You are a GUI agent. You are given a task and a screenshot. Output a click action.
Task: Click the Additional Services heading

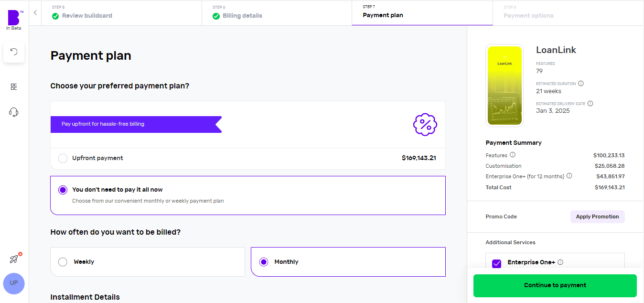pyautogui.click(x=510, y=242)
